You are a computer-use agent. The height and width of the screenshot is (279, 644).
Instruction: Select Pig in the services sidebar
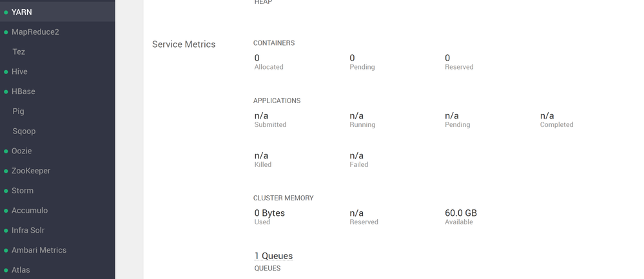[x=18, y=111]
